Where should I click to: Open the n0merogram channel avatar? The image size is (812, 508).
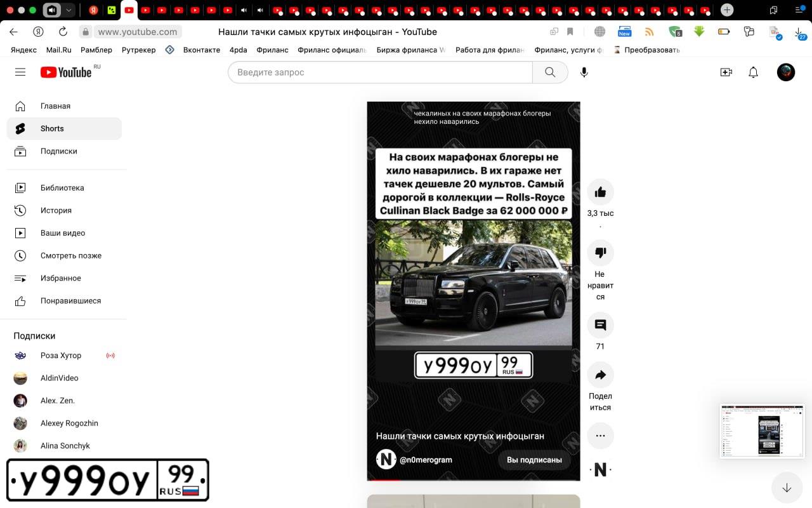[x=386, y=459]
